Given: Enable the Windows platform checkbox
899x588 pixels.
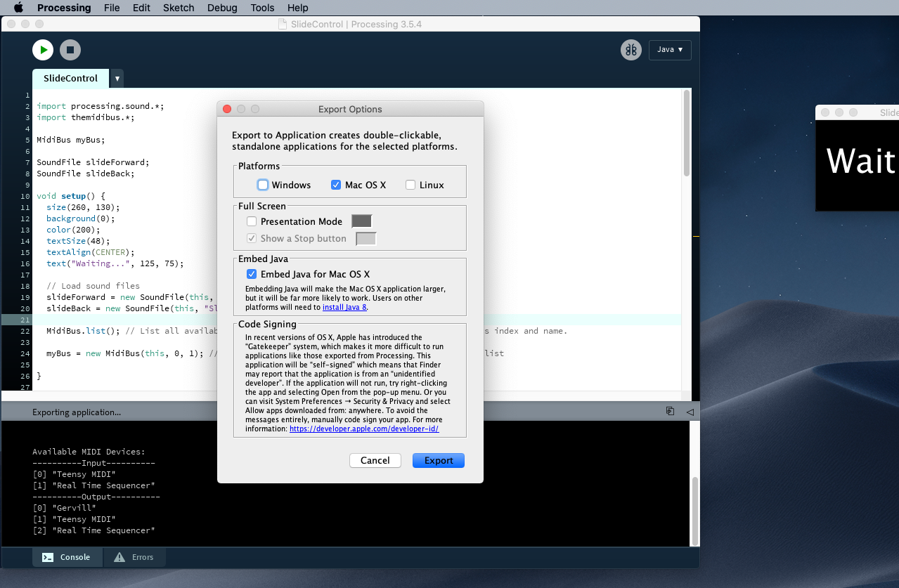Looking at the screenshot, I should tap(263, 185).
